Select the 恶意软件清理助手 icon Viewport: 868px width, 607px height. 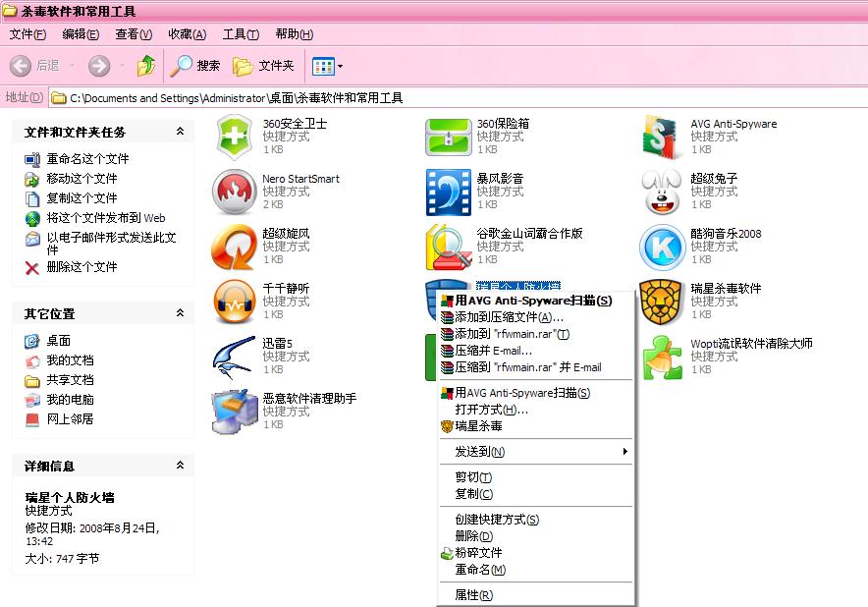(234, 413)
